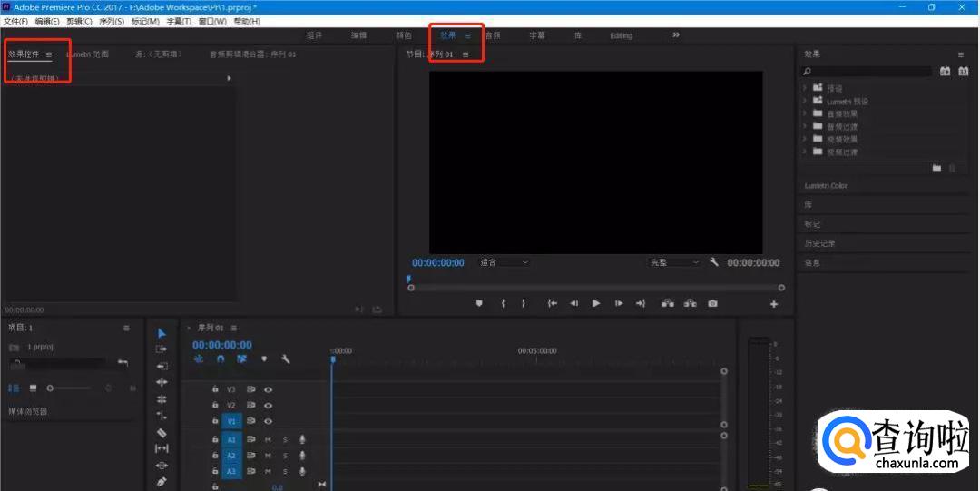Click the Add Marker icon in timeline
Viewport: 980px width, 491px height.
264,359
